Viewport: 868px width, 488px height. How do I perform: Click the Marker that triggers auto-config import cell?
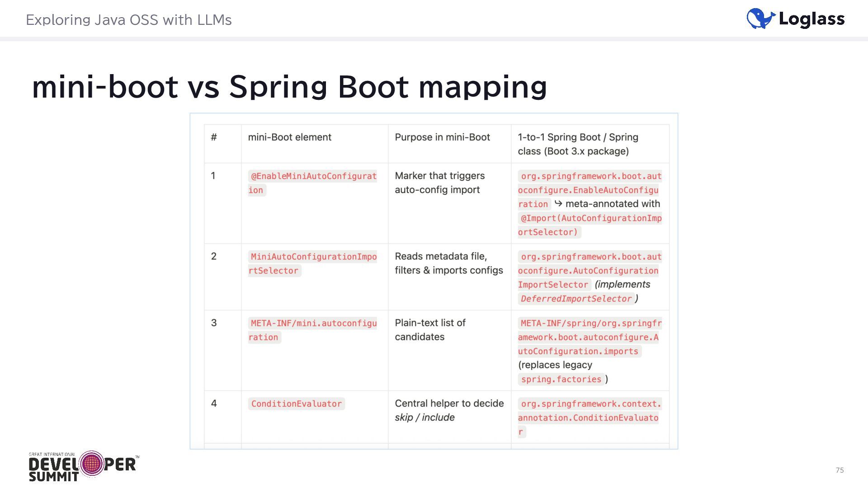(x=439, y=183)
